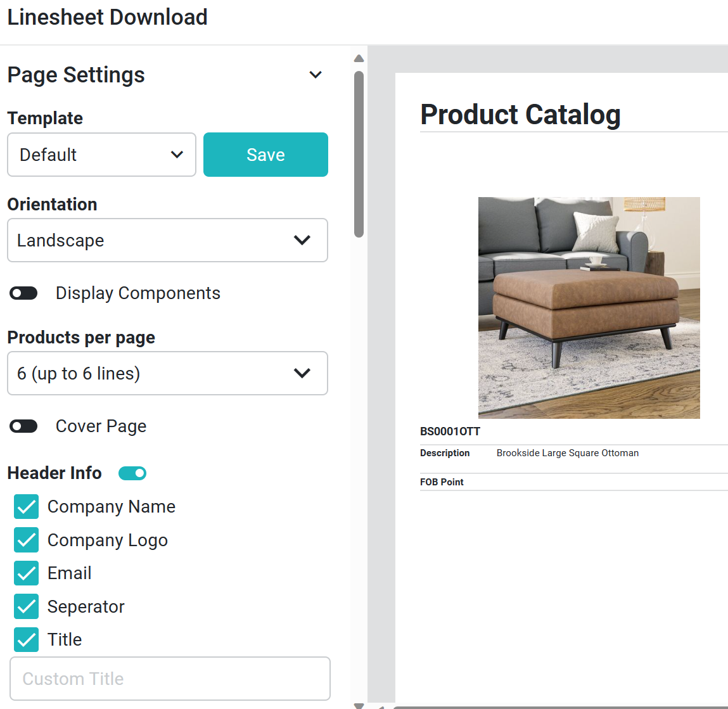Click the scroll down arrow of settings panel
This screenshot has height=709, width=728.
359,705
